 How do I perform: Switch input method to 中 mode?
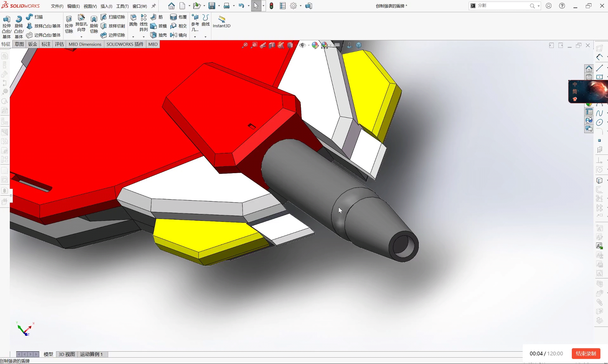coord(575,84)
